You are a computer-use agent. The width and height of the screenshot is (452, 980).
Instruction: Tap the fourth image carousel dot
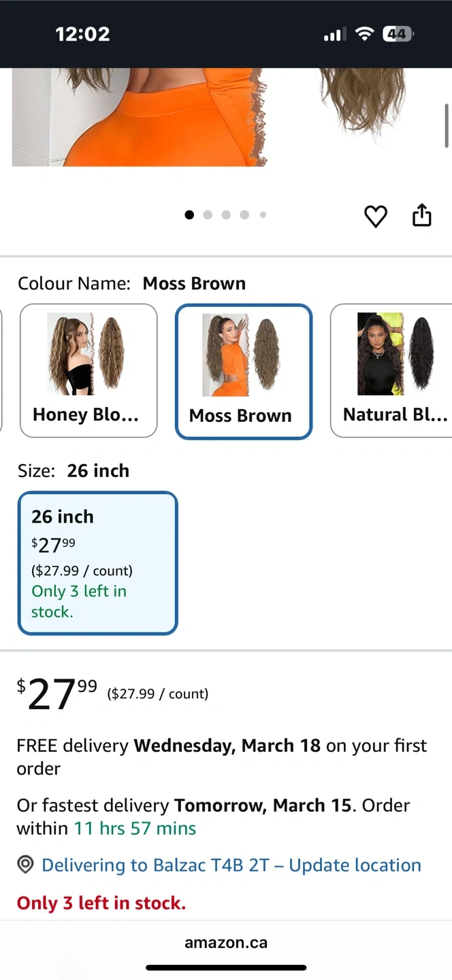[x=244, y=215]
